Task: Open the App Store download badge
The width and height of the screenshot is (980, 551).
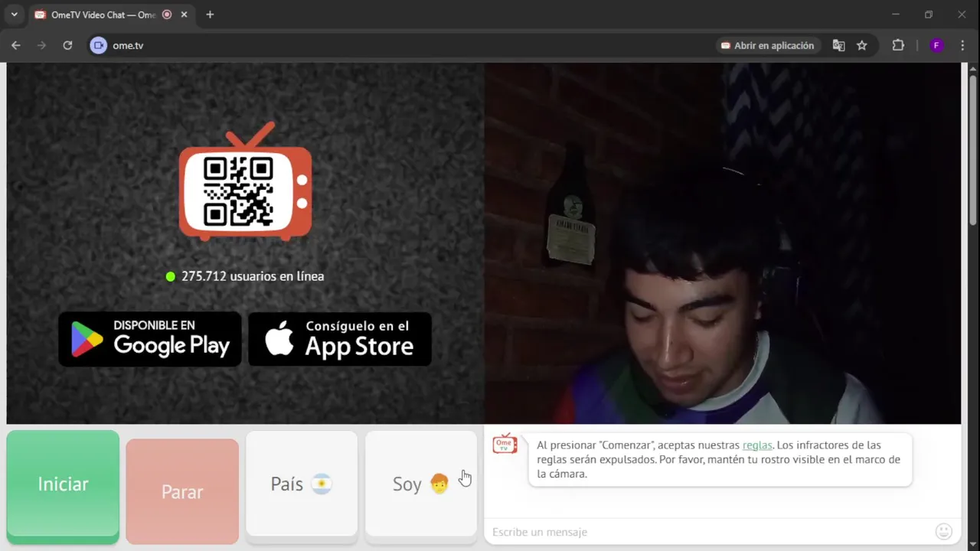Action: click(x=340, y=338)
